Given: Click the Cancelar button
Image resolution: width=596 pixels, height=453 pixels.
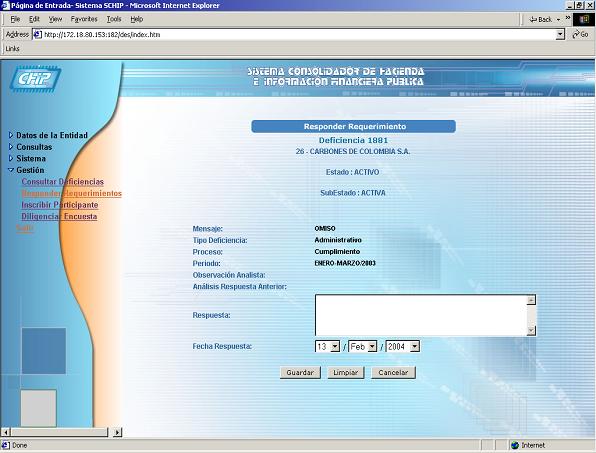Looking at the screenshot, I should pyautogui.click(x=393, y=372).
